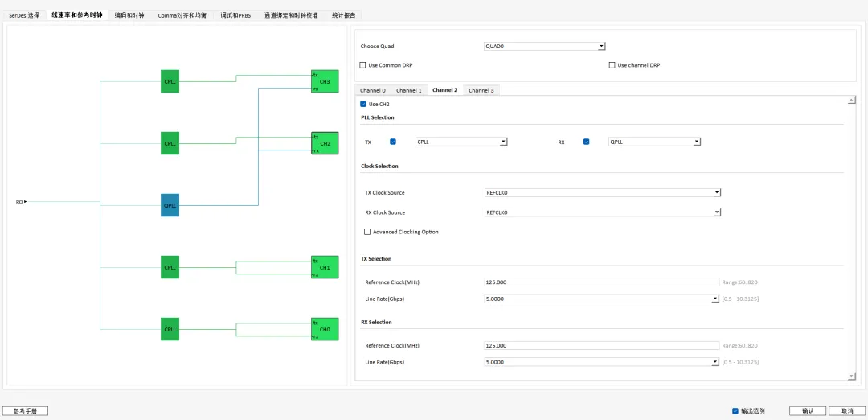Click the TX Selection heading
This screenshot has height=420, width=868.
[x=376, y=259]
